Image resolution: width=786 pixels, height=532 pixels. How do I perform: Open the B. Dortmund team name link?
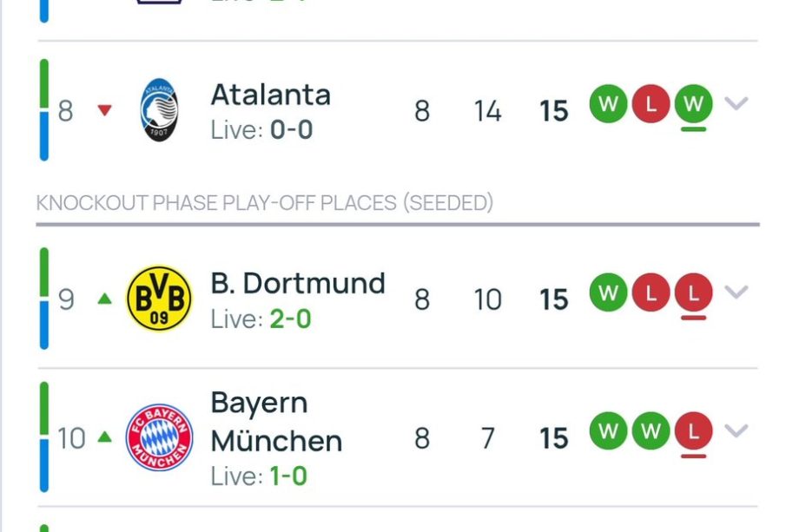pos(298,283)
